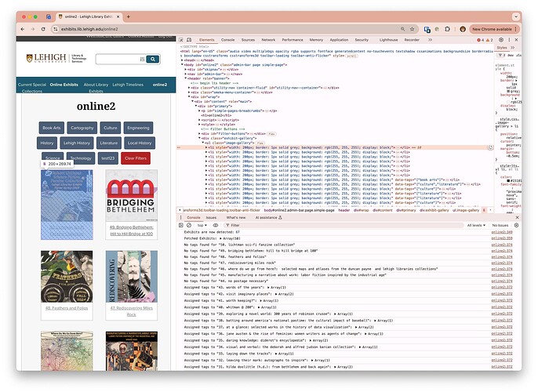Click the search magnifier button on Lehigh page
538x392 pixels.
[153, 60]
